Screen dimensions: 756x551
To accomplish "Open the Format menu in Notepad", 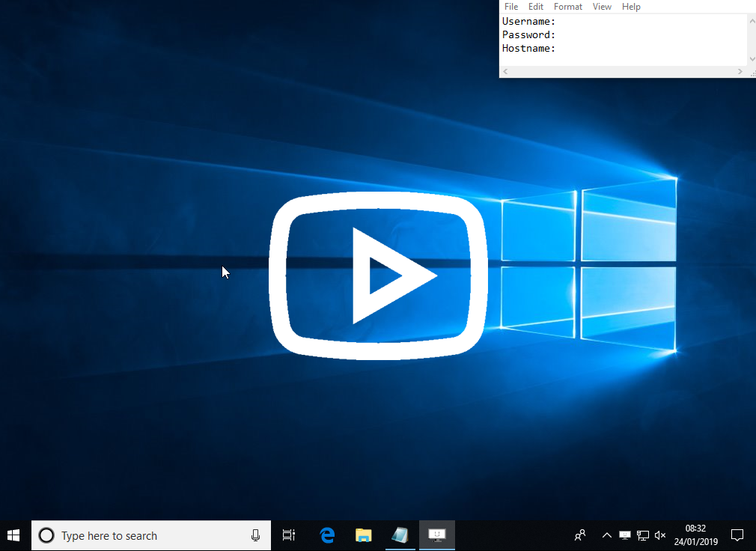I will click(x=568, y=7).
